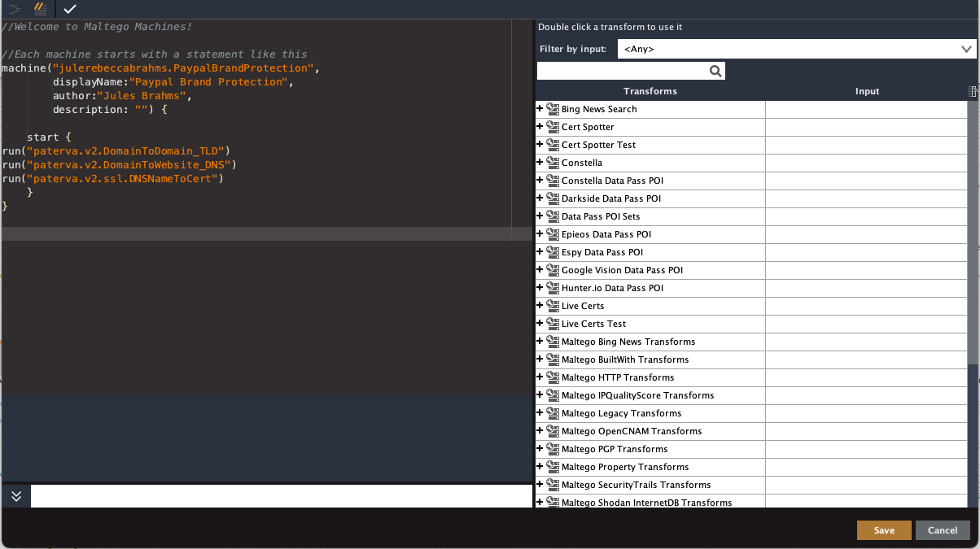
Task: Select Maltego PGP Transforms row
Action: tap(751, 449)
